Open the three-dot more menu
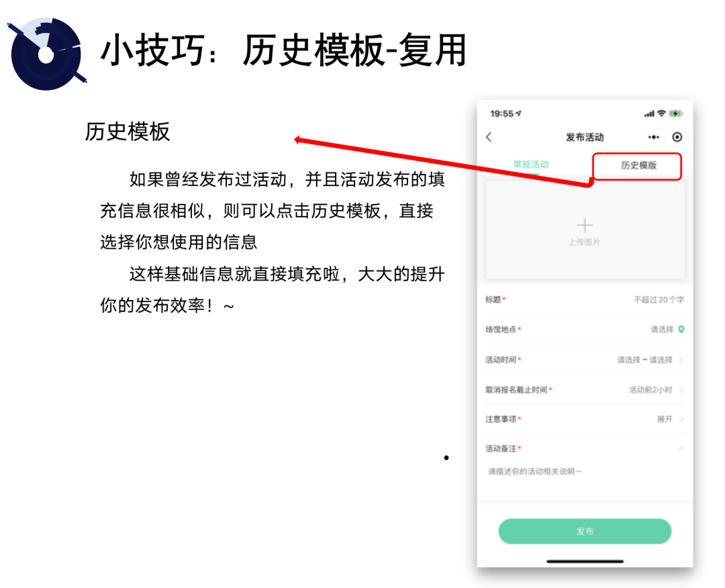This screenshot has height=588, width=725. click(x=653, y=137)
